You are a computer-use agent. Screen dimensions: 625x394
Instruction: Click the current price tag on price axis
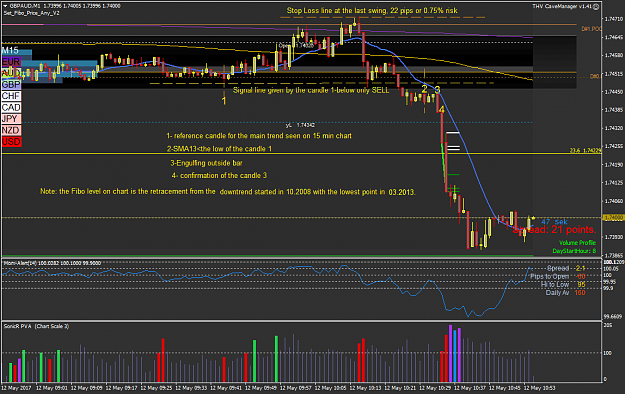tap(613, 218)
